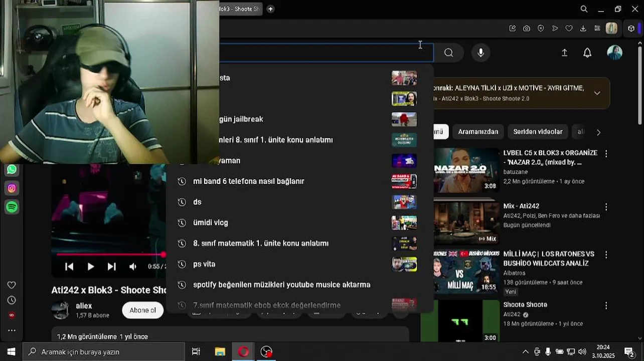The height and width of the screenshot is (361, 644).
Task: Open the Windows Start menu
Action: tap(11, 352)
